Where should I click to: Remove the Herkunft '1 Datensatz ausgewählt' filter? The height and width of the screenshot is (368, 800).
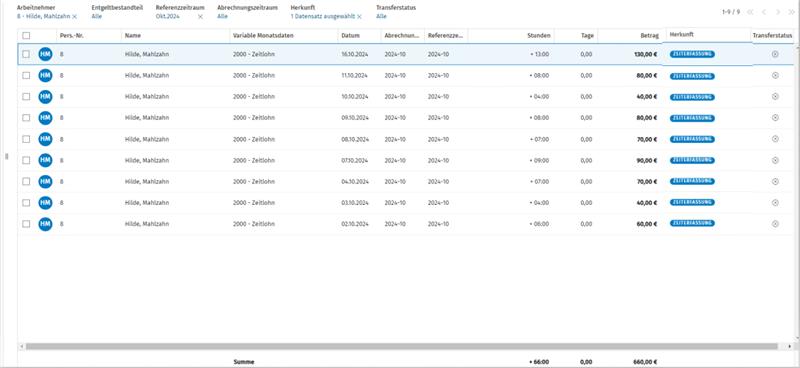coord(359,17)
